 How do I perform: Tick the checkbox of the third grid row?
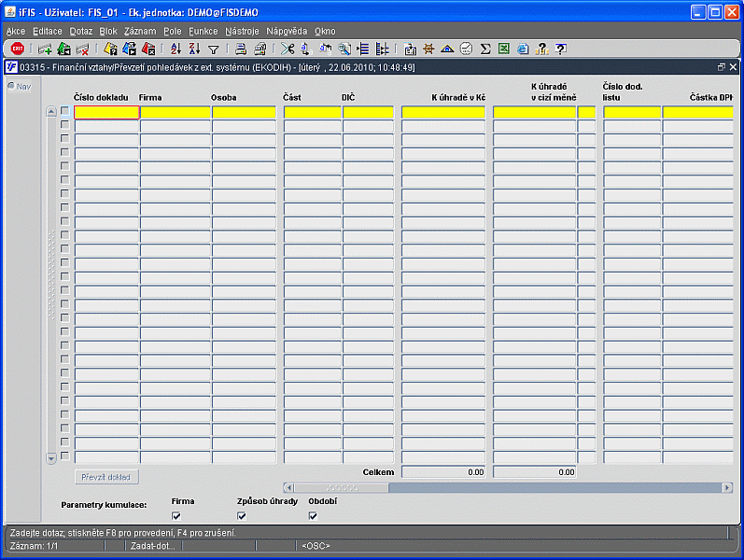click(65, 138)
